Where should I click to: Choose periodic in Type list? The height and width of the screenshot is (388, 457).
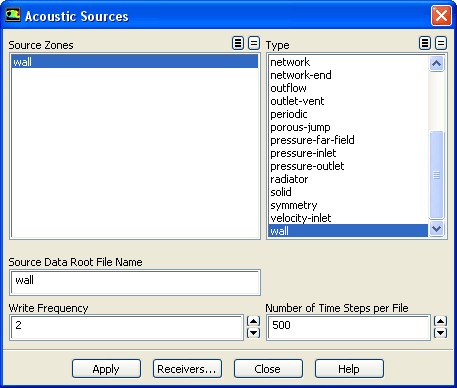[x=348, y=114]
